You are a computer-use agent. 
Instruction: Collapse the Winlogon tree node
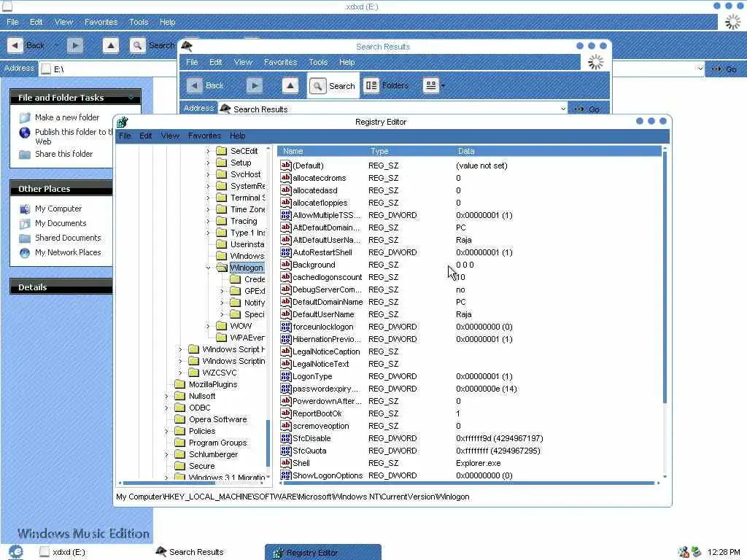208,268
